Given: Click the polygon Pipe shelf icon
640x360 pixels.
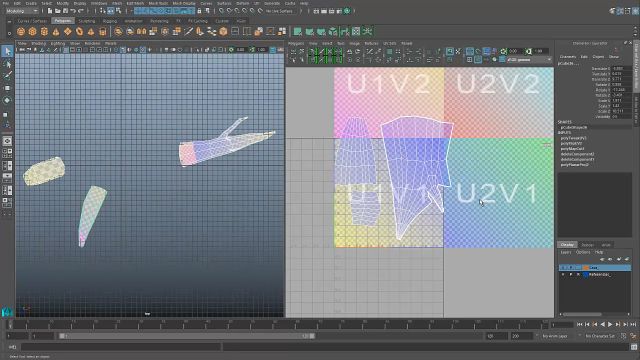Looking at the screenshot, I should pyautogui.click(x=102, y=31).
